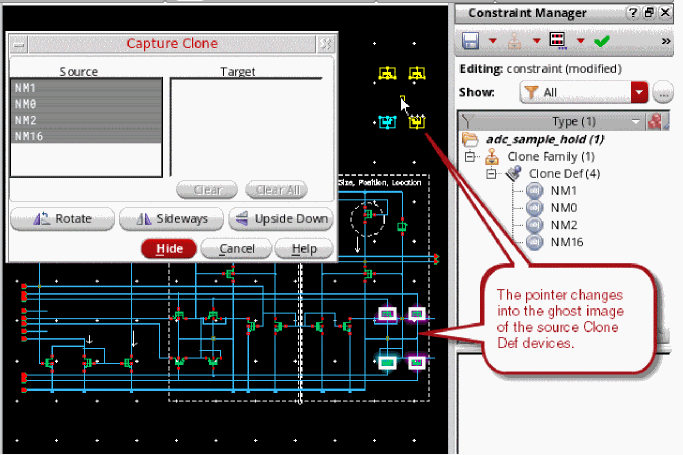Select NM16 in Constraint Manager tree
This screenshot has height=455, width=683.
(565, 242)
